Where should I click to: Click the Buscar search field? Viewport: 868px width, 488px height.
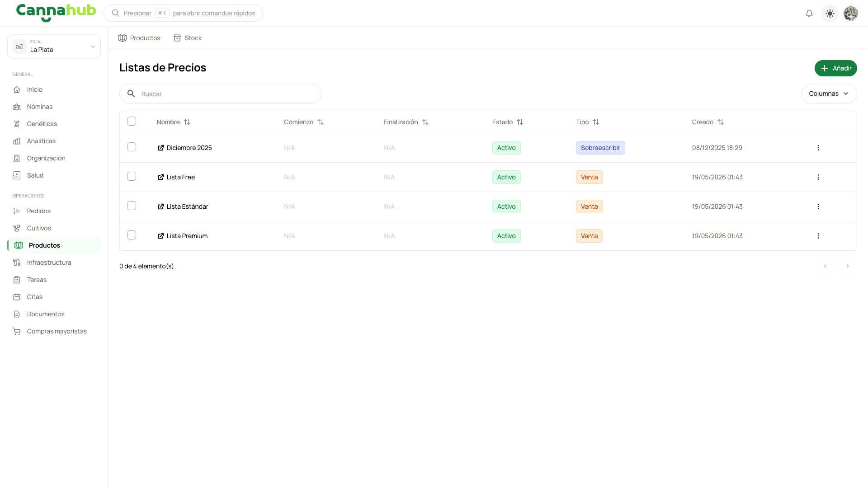(221, 94)
